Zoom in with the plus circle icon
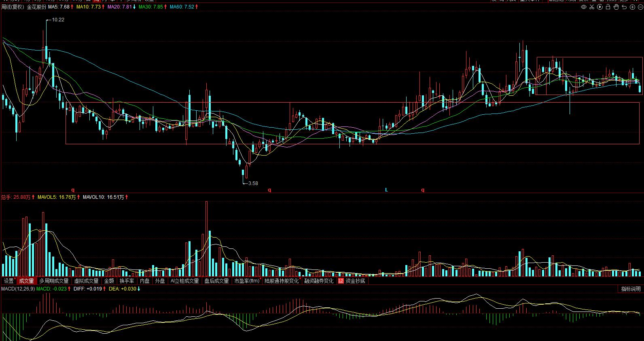This screenshot has width=644, height=341. (632, 7)
